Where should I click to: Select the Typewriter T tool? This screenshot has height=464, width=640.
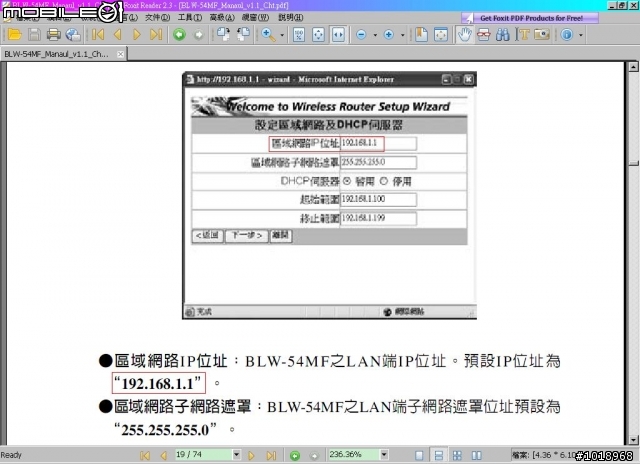tap(522, 35)
